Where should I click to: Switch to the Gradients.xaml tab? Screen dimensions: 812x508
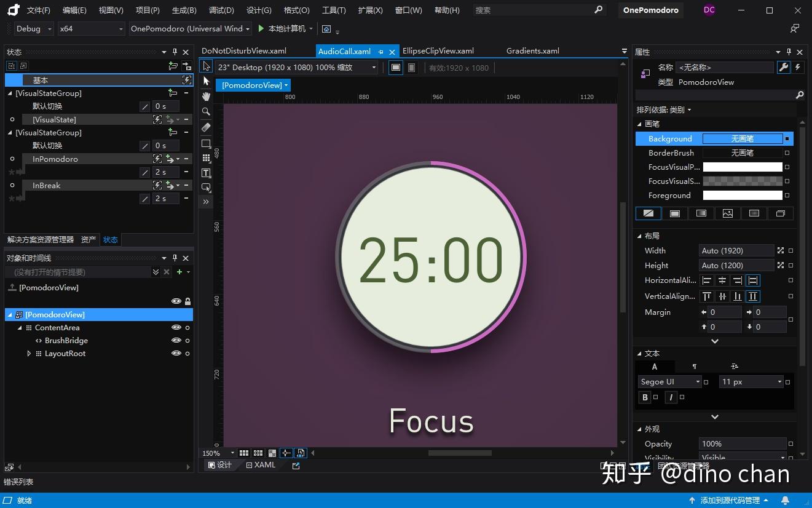(532, 50)
